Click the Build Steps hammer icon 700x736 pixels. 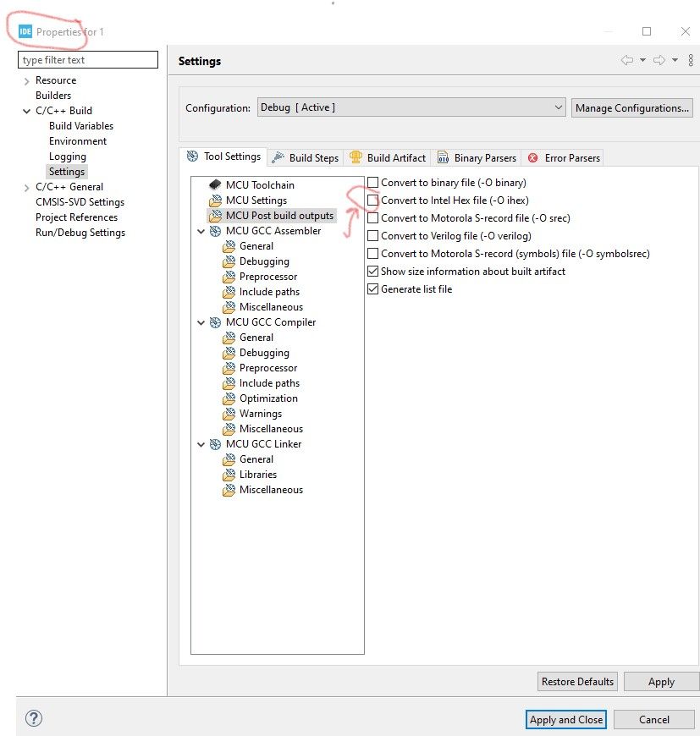[x=278, y=157]
